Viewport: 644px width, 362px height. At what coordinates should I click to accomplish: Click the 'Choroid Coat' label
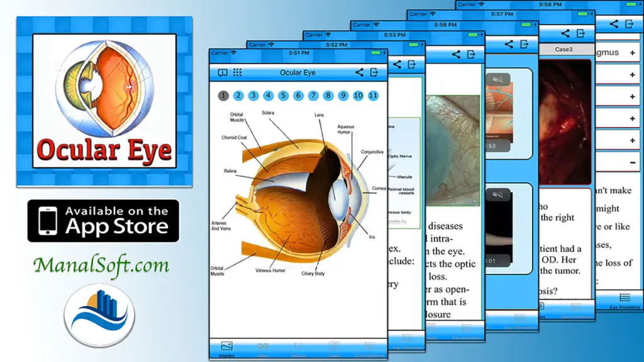coord(234,138)
